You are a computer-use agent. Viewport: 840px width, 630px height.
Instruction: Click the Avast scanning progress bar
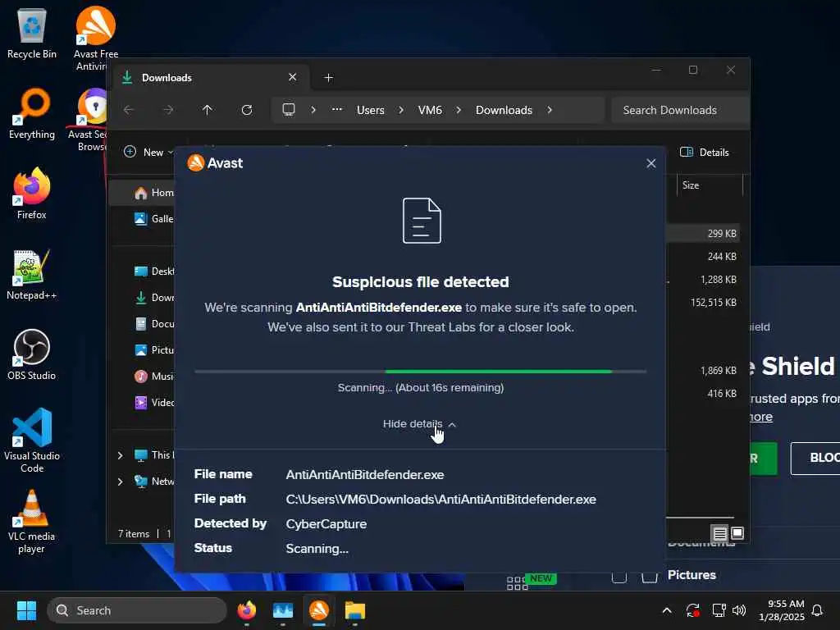(421, 372)
